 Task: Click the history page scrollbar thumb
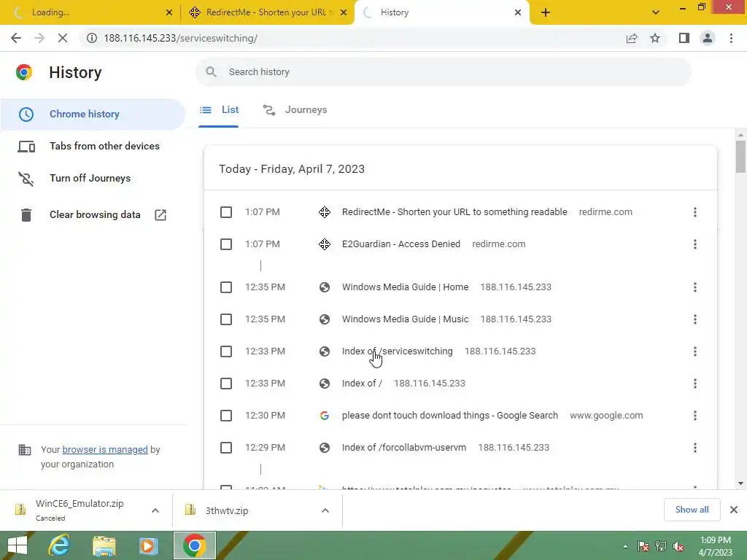(740, 156)
